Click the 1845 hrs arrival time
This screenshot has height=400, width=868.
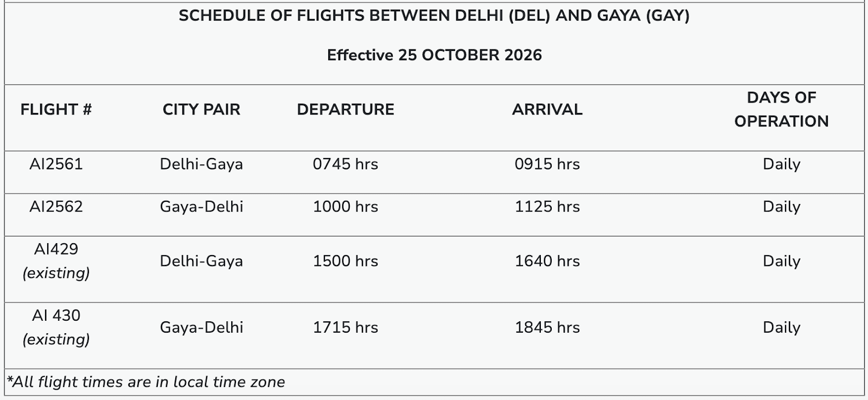tap(547, 328)
